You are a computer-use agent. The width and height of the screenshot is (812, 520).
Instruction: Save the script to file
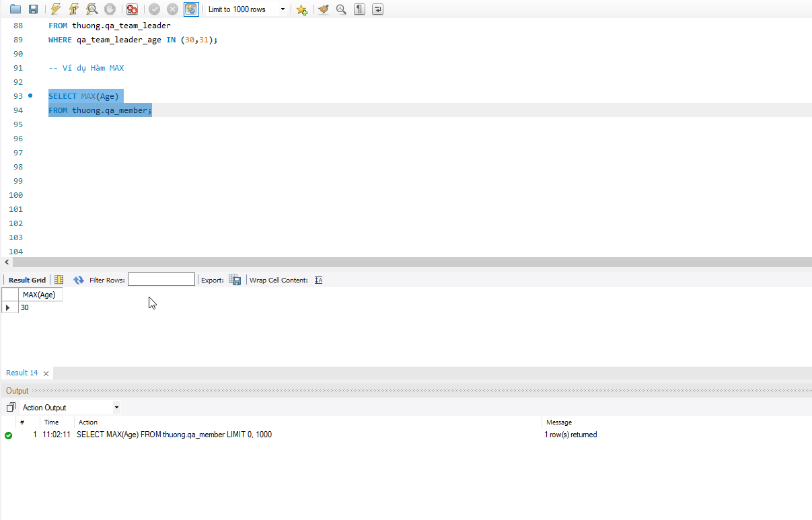point(33,9)
